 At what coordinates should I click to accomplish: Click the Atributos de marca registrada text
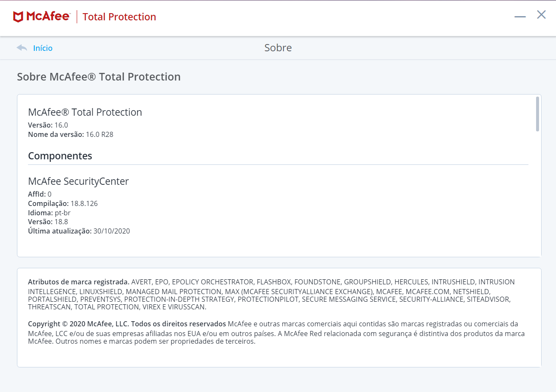(x=79, y=282)
